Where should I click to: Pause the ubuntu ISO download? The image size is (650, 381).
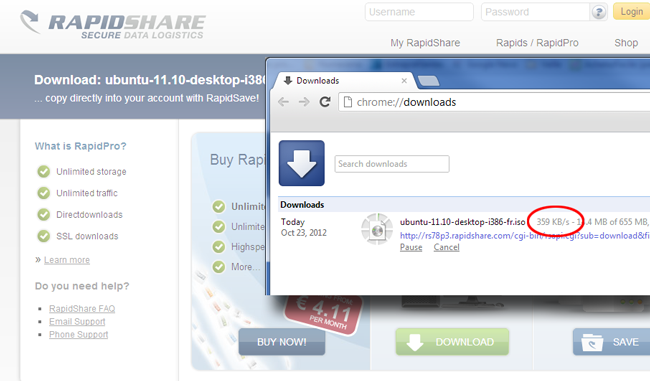point(411,248)
